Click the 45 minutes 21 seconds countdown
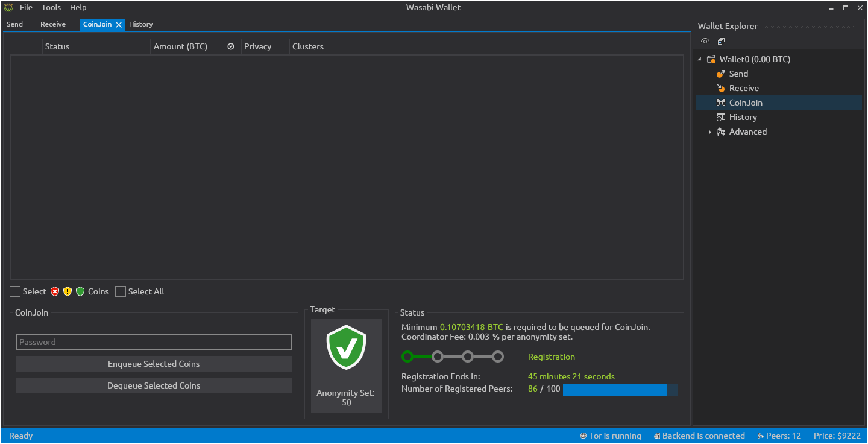This screenshot has height=444, width=868. pyautogui.click(x=571, y=376)
